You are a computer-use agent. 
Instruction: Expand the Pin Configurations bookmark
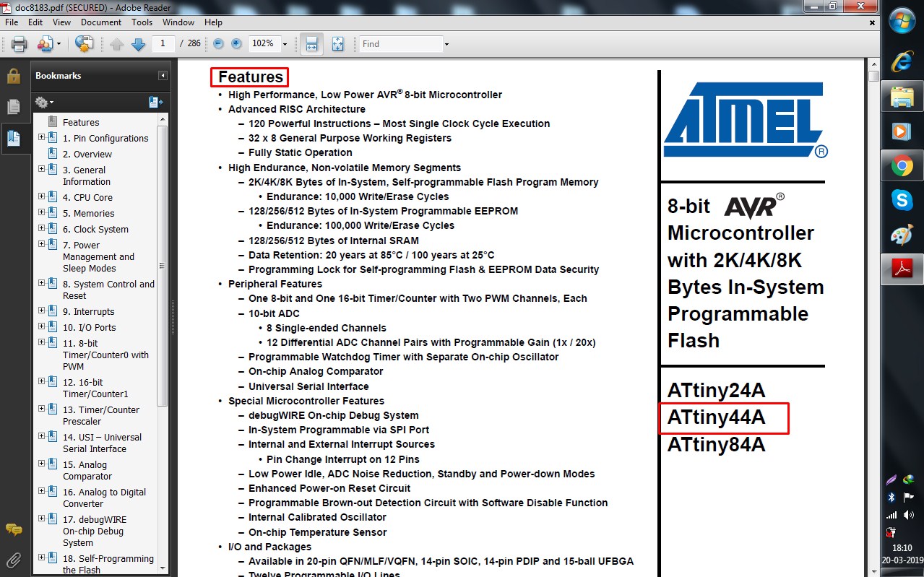coord(41,137)
